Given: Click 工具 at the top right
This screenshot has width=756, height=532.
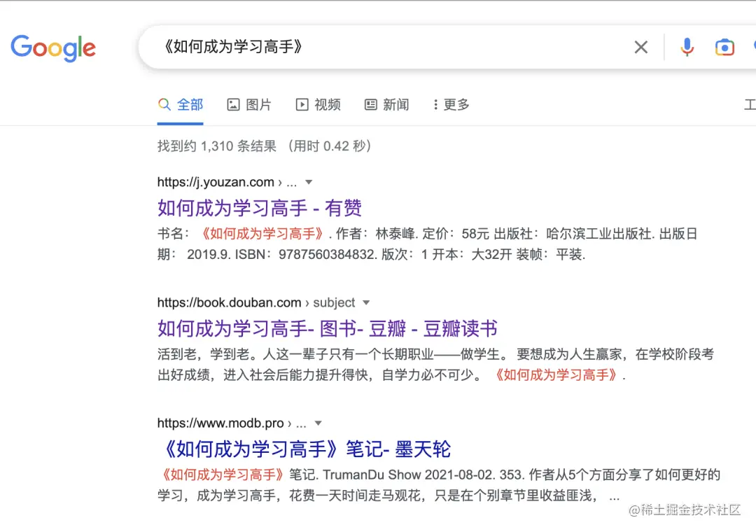Looking at the screenshot, I should [x=750, y=104].
